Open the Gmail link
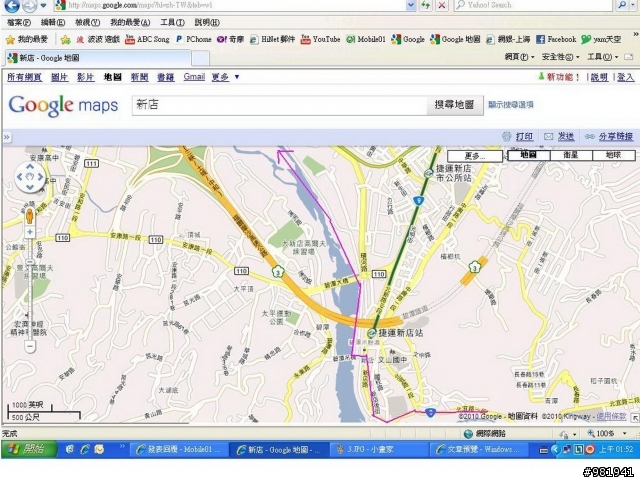 pos(194,76)
